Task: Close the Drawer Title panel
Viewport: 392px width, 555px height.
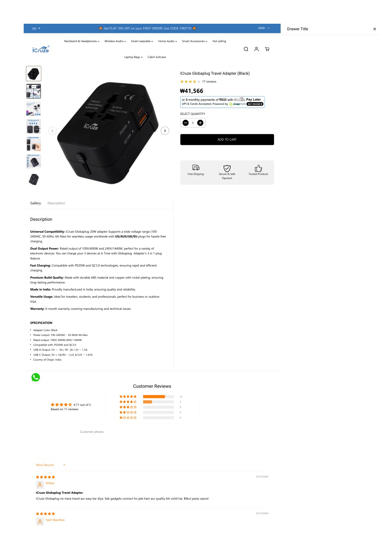Action: click(x=375, y=29)
